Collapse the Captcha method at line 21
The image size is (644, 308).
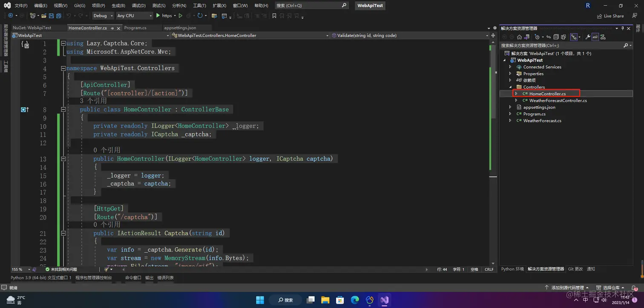pyautogui.click(x=63, y=233)
